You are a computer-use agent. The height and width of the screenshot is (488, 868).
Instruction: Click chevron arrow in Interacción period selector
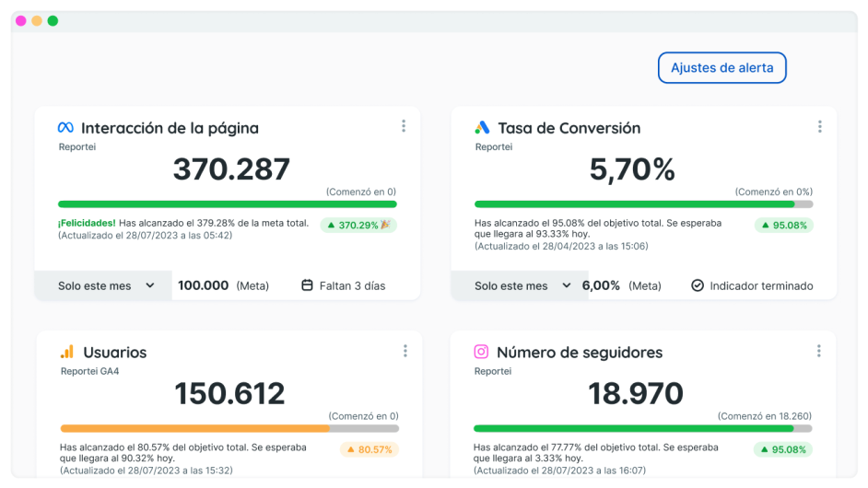click(x=150, y=285)
